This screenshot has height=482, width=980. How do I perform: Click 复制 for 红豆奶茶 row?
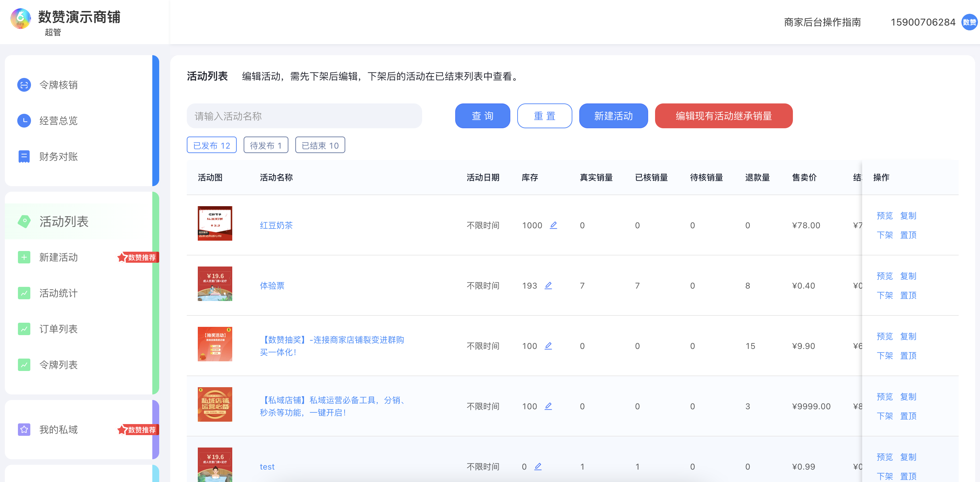coord(908,215)
